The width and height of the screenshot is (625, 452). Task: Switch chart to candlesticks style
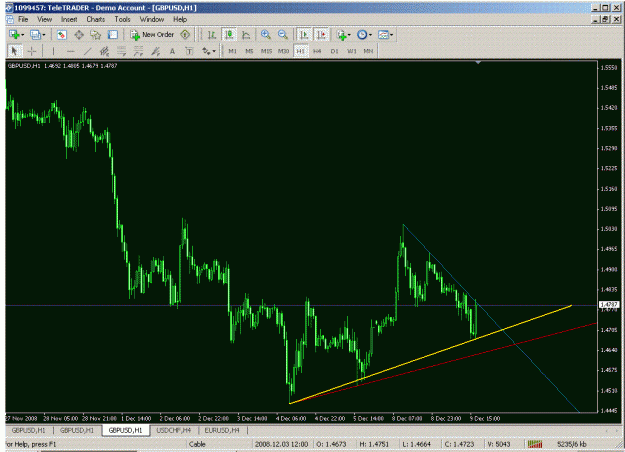tap(229, 35)
